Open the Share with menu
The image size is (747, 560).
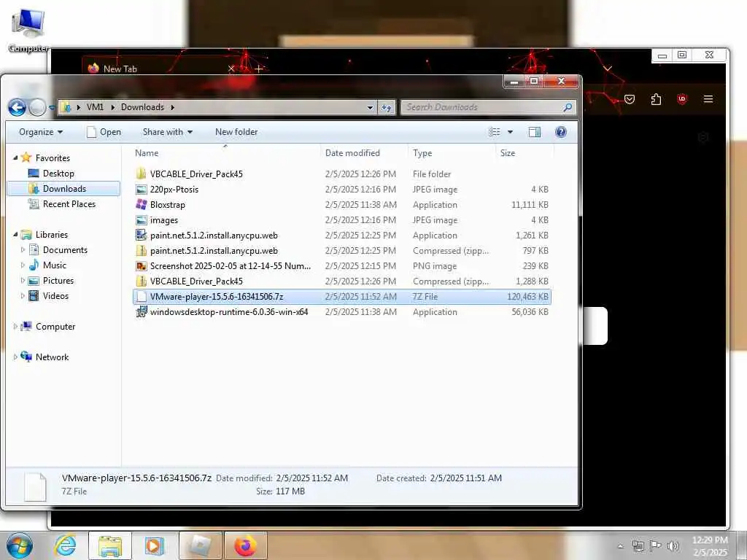click(168, 132)
